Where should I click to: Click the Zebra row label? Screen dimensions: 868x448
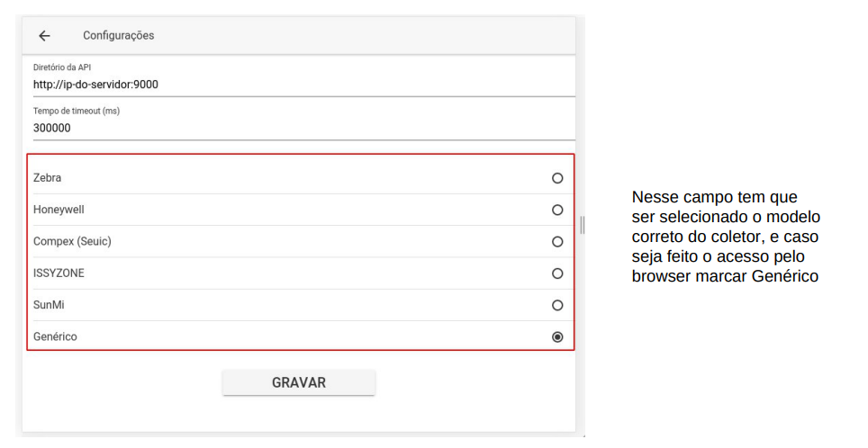47,178
